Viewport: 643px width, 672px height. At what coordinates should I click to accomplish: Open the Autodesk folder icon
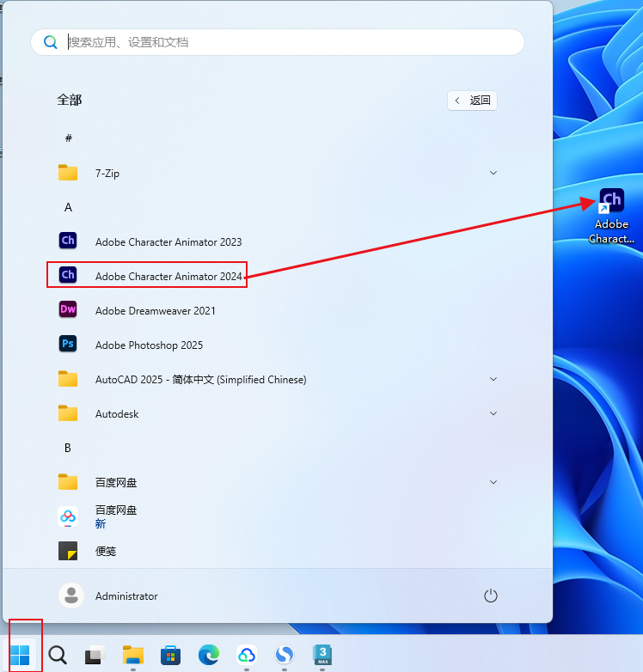pos(68,412)
